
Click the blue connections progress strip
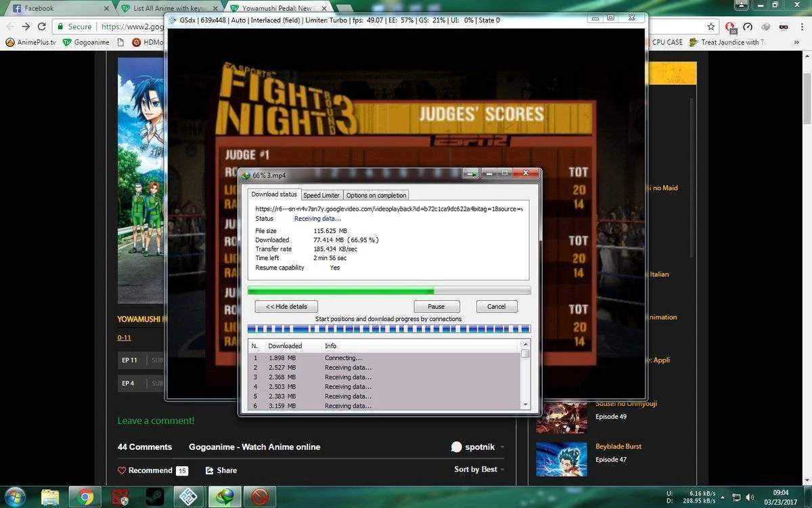pos(389,329)
